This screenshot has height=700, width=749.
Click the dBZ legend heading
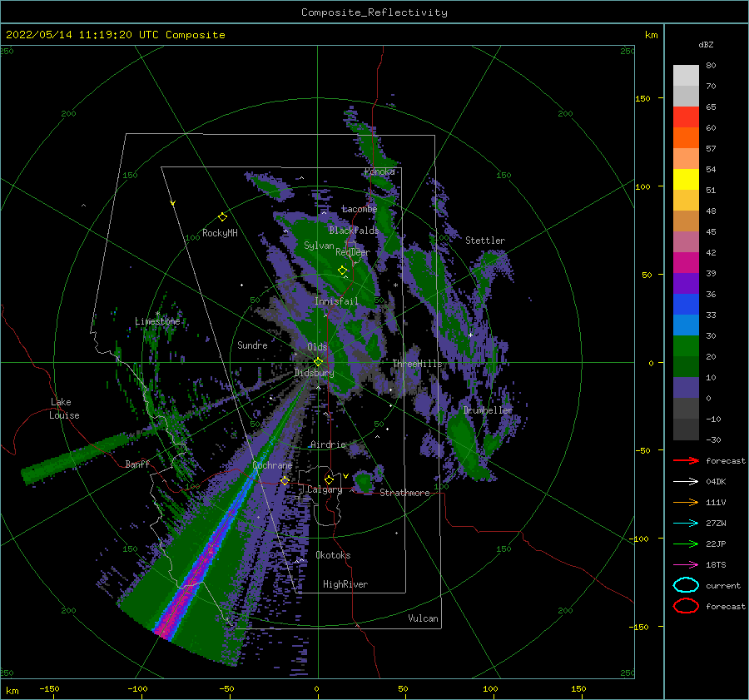(706, 44)
